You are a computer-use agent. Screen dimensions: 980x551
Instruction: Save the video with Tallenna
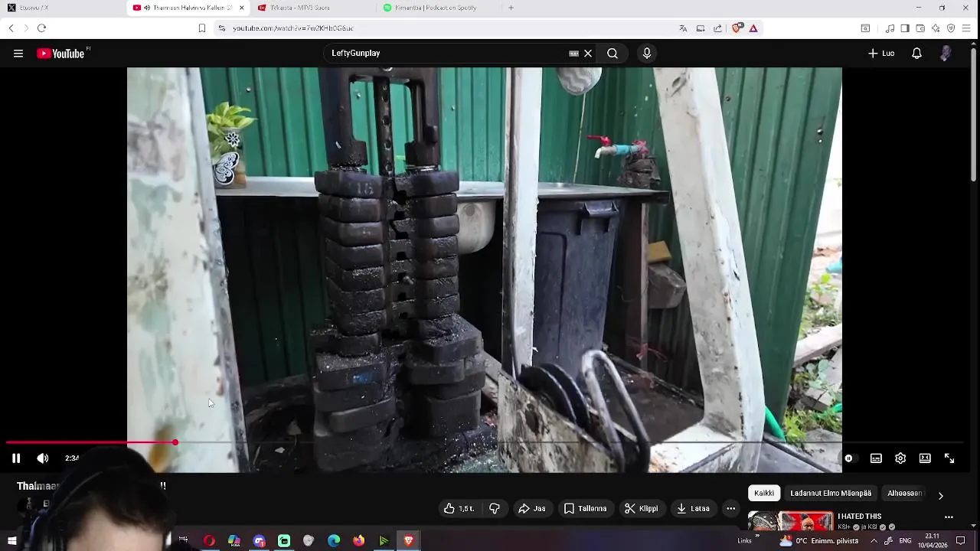click(586, 508)
